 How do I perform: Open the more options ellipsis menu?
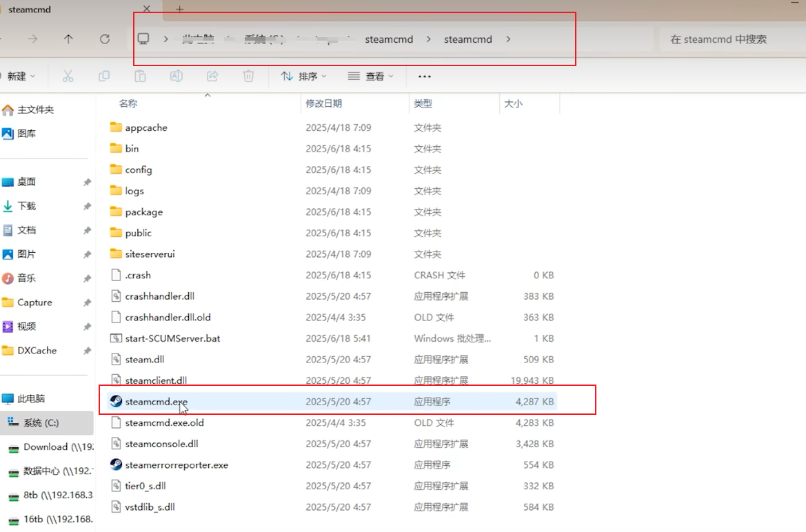tap(425, 76)
